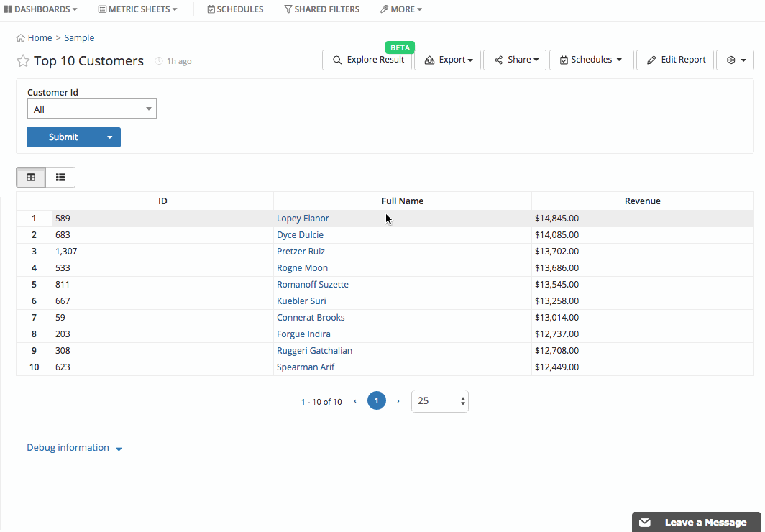Open customer Spearman Arif link
The height and width of the screenshot is (532, 765).
click(x=306, y=367)
